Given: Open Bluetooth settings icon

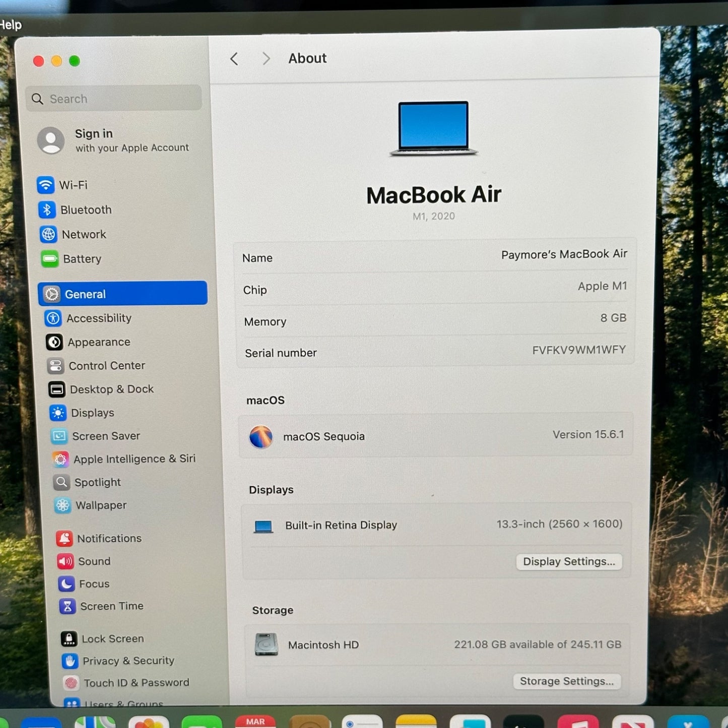Looking at the screenshot, I should (47, 210).
